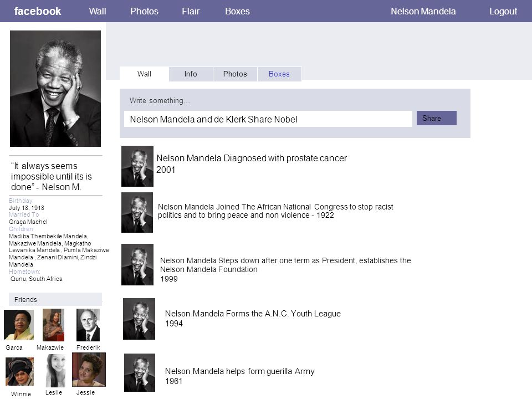
Task: Click birthday value July 18, 1918
Action: point(27,208)
